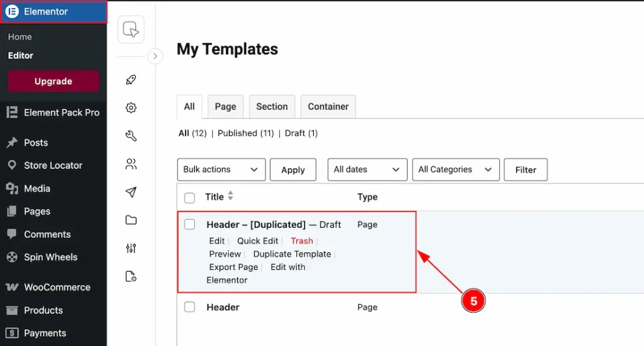Open the settings gear icon
Image resolution: width=644 pixels, height=346 pixels.
click(x=131, y=108)
